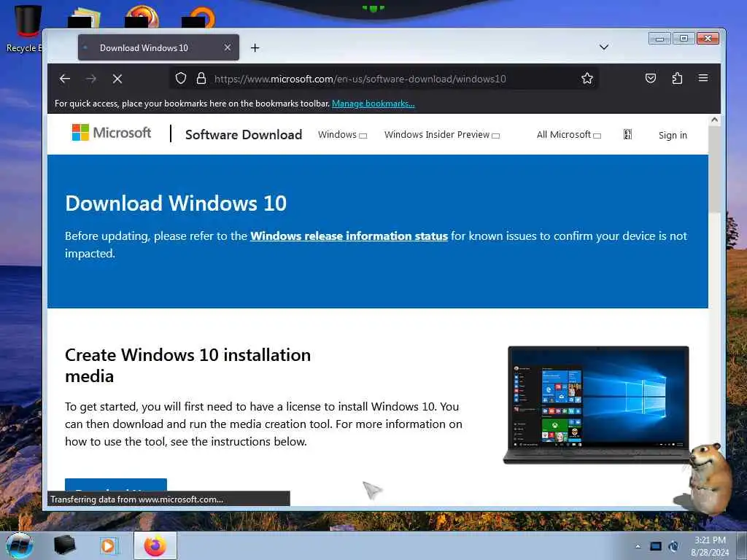Click the vertical scrollbar thumb

tap(714, 169)
